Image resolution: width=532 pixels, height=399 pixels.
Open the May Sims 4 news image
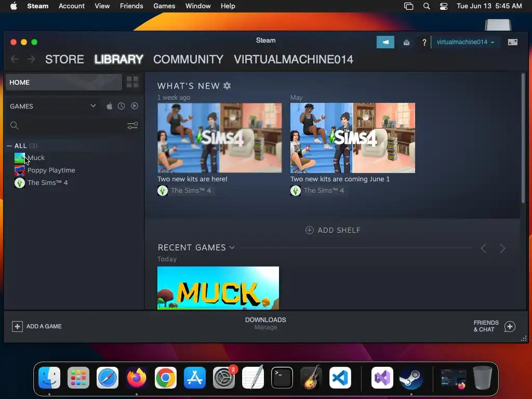pyautogui.click(x=353, y=138)
